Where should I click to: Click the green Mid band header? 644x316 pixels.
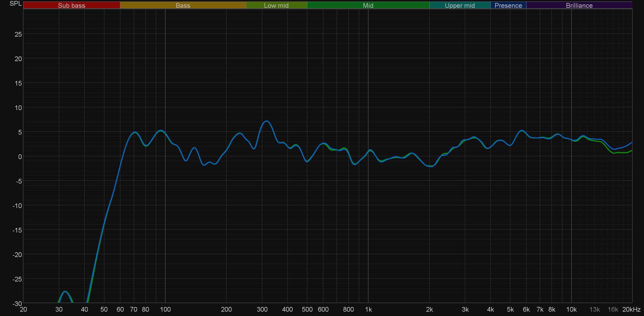[x=368, y=5]
